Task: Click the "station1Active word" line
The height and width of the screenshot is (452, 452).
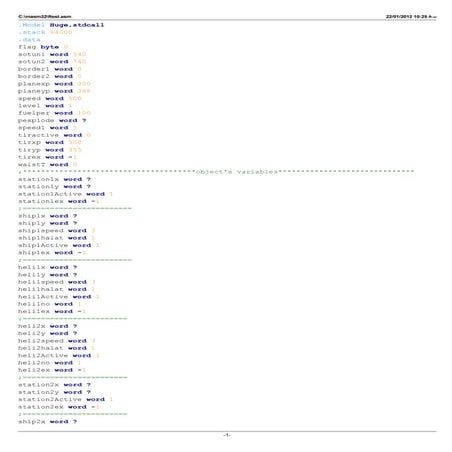Action: pyautogui.click(x=66, y=194)
